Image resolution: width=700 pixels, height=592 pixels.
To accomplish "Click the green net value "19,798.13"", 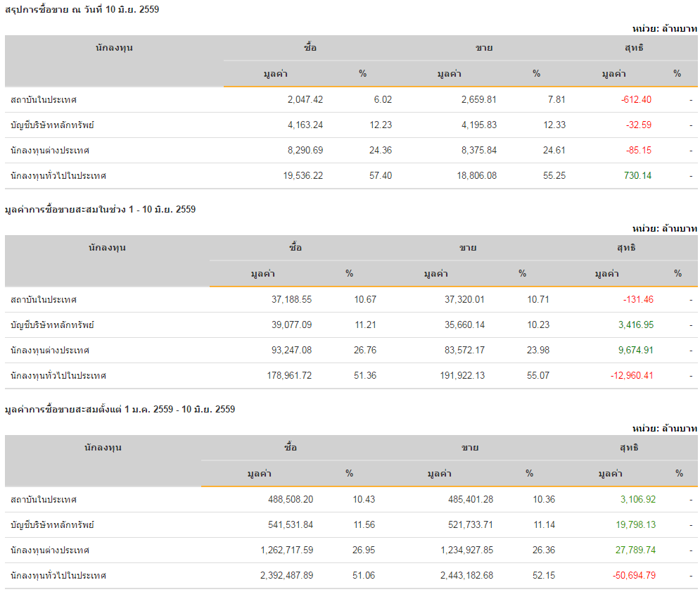I will (x=636, y=525).
